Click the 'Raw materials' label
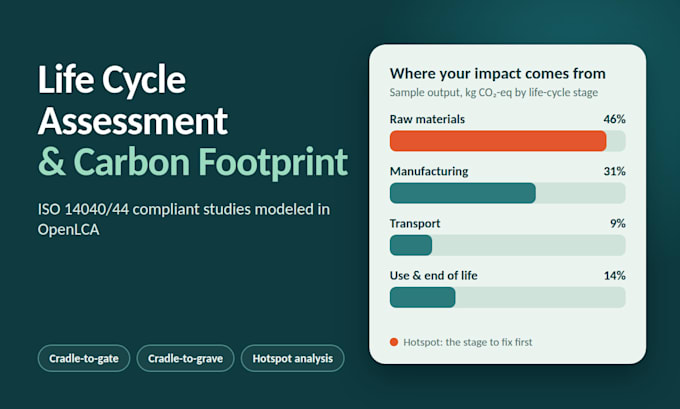Viewport: 680px width, 409px height. pos(427,119)
